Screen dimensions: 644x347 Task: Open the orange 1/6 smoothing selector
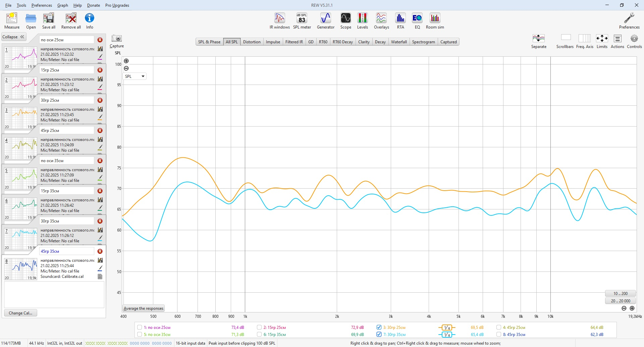tap(447, 328)
